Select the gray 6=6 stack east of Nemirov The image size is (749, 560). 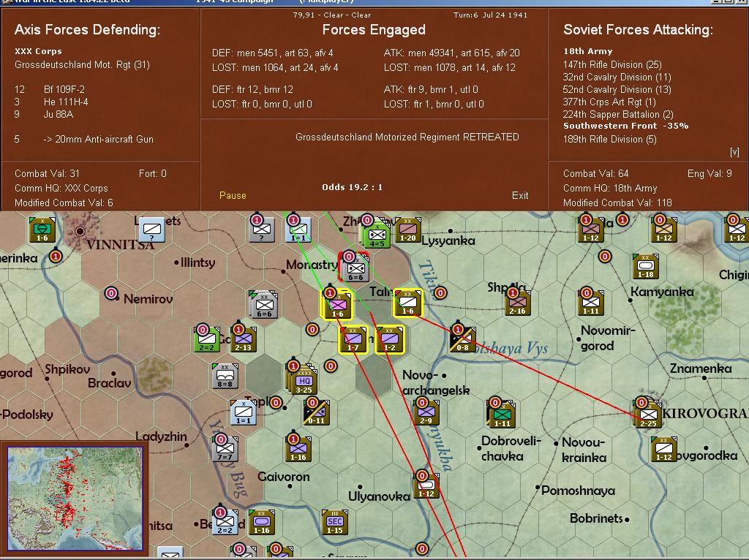[264, 305]
